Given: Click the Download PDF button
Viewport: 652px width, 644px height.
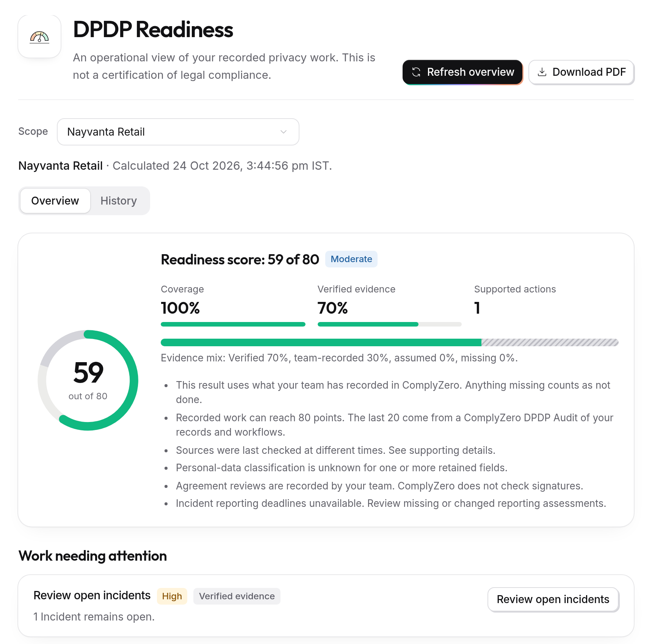Looking at the screenshot, I should [581, 72].
